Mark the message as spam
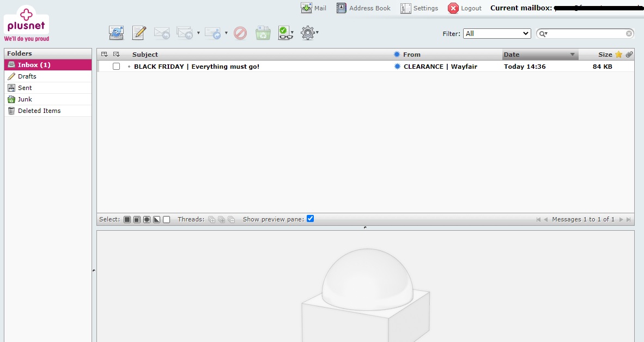The image size is (644, 342). pyautogui.click(x=240, y=33)
